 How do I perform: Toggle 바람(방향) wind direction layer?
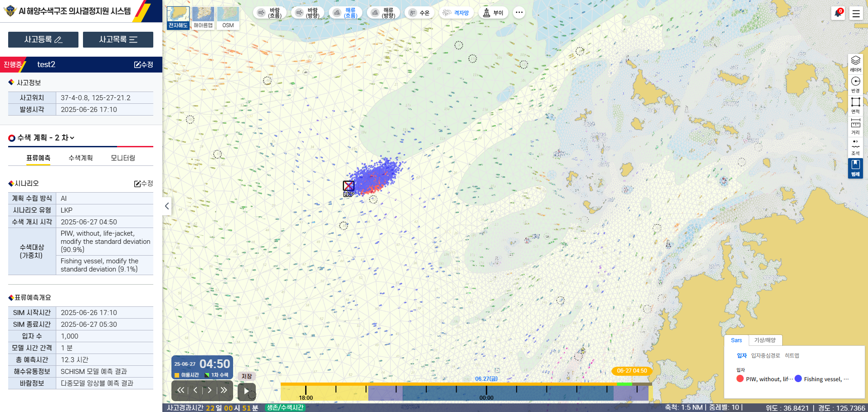click(x=307, y=13)
